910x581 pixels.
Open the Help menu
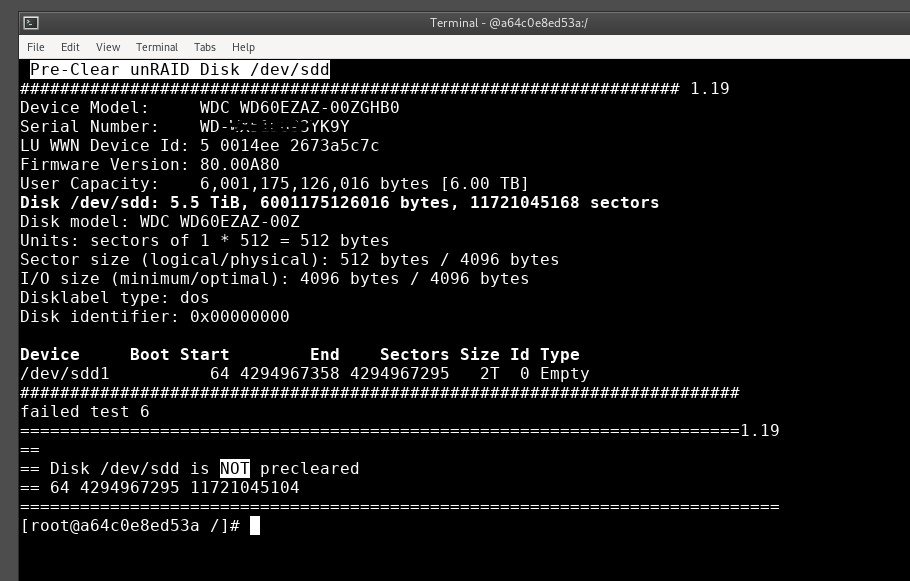point(243,47)
